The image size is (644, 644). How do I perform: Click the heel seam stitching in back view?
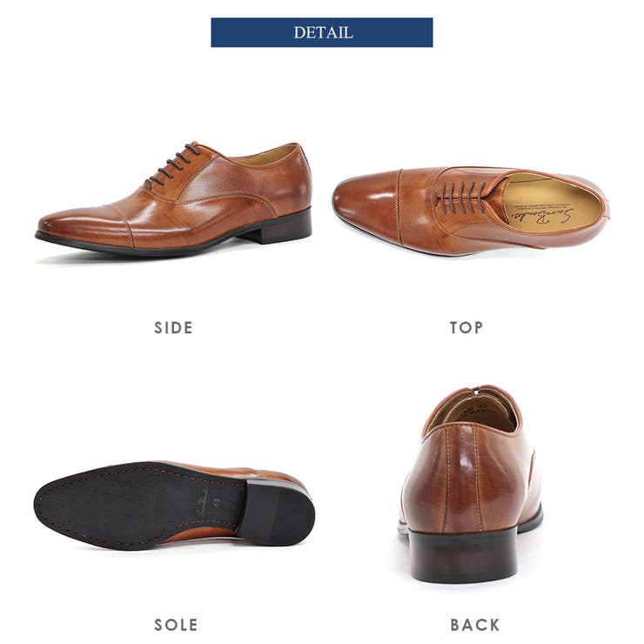click(x=462, y=480)
